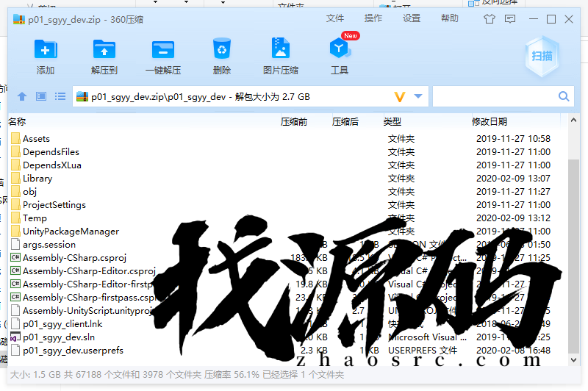Click the C# icon of Assembly-CSharp.csproj
588x391 pixels.
click(15, 257)
